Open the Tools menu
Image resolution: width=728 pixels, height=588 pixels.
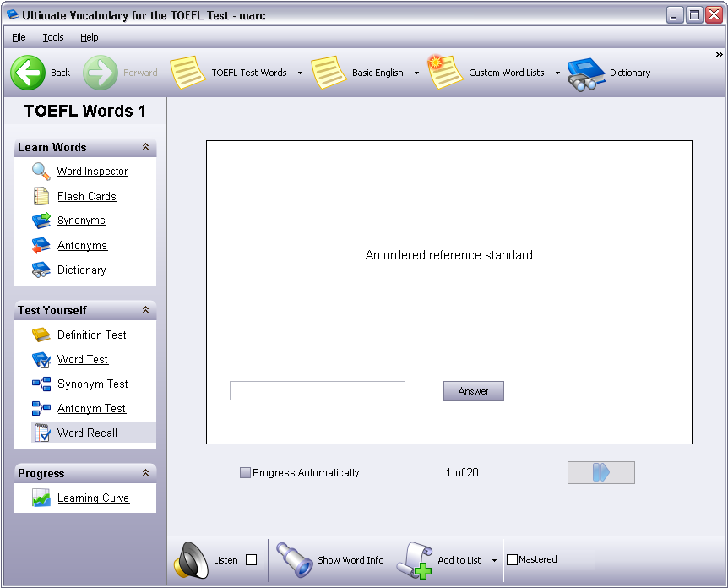53,37
